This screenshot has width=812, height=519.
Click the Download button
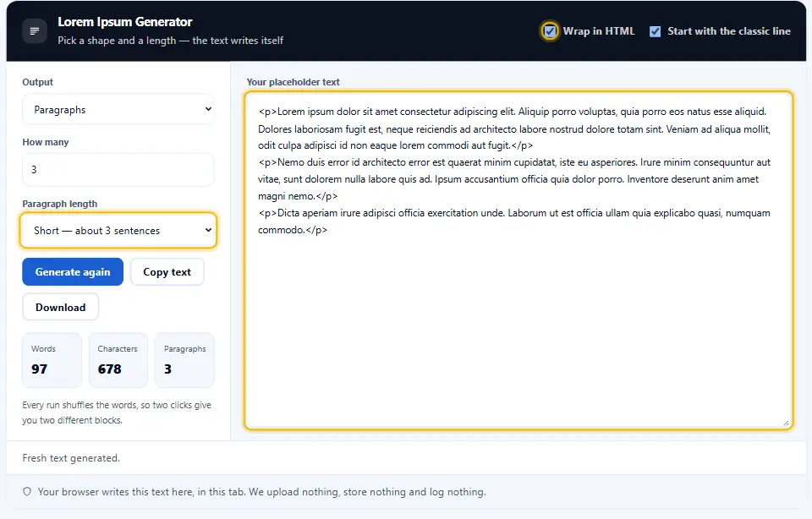(x=61, y=307)
